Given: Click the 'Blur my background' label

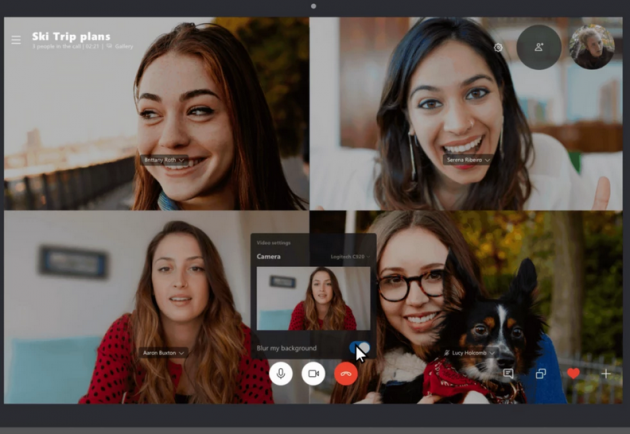Looking at the screenshot, I should 286,348.
